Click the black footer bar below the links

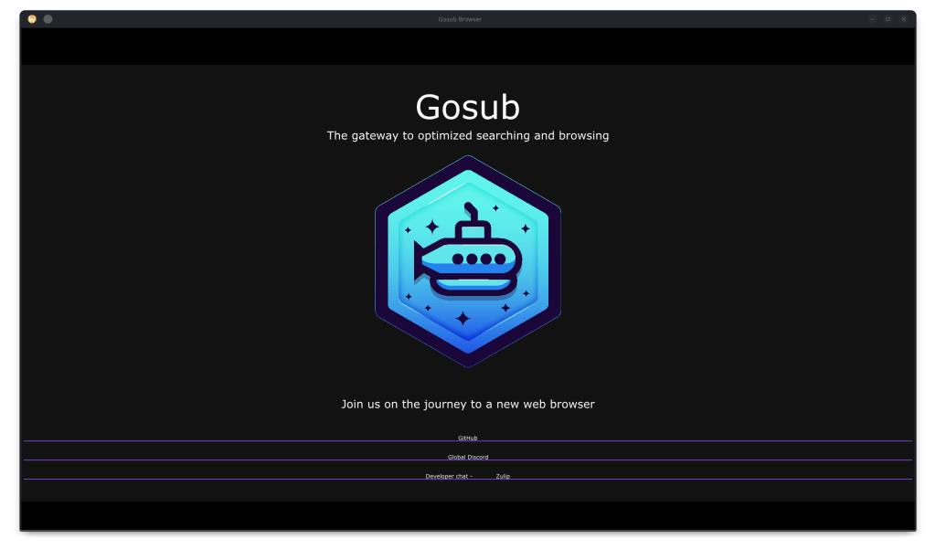coord(467,514)
